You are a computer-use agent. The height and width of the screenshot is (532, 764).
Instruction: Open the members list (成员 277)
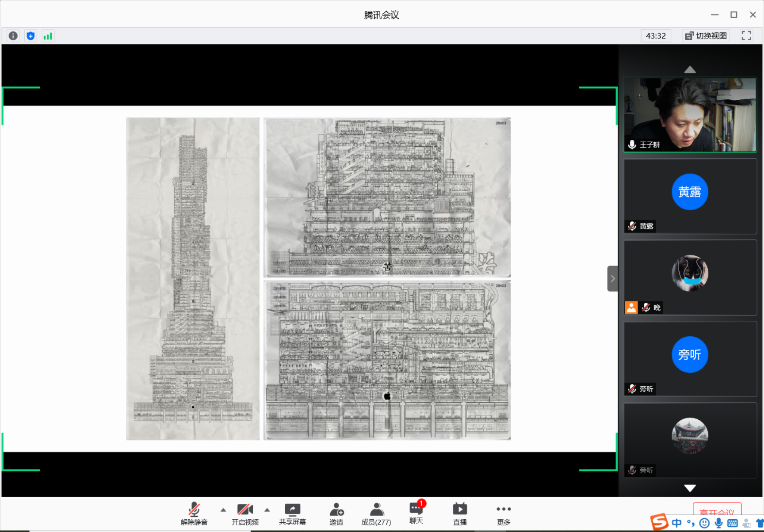click(x=376, y=514)
